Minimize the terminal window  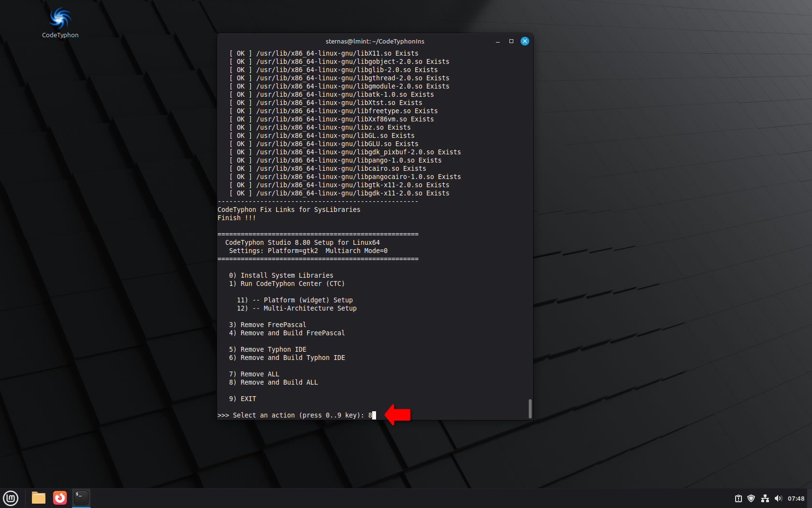tap(498, 41)
